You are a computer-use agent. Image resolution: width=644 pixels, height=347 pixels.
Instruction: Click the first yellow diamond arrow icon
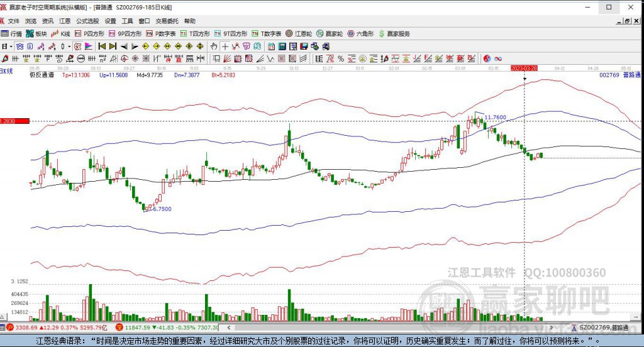(x=145, y=47)
